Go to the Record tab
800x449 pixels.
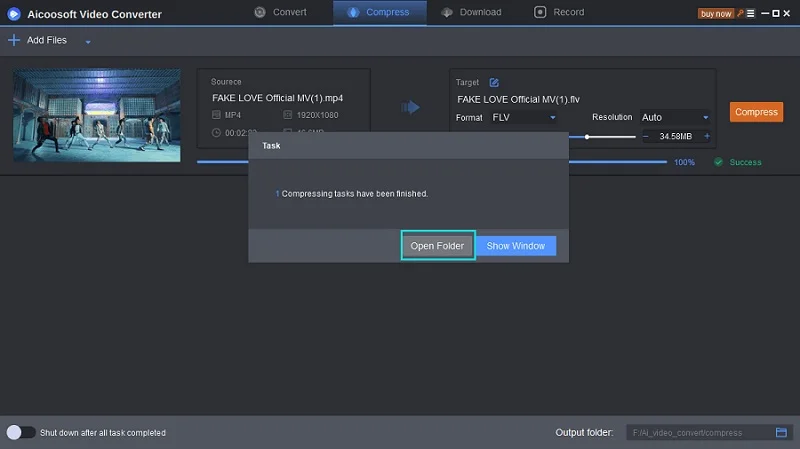click(x=561, y=12)
